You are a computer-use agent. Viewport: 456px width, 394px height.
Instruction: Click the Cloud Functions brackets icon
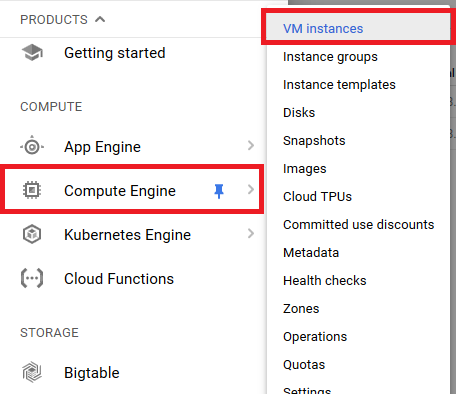[32, 278]
